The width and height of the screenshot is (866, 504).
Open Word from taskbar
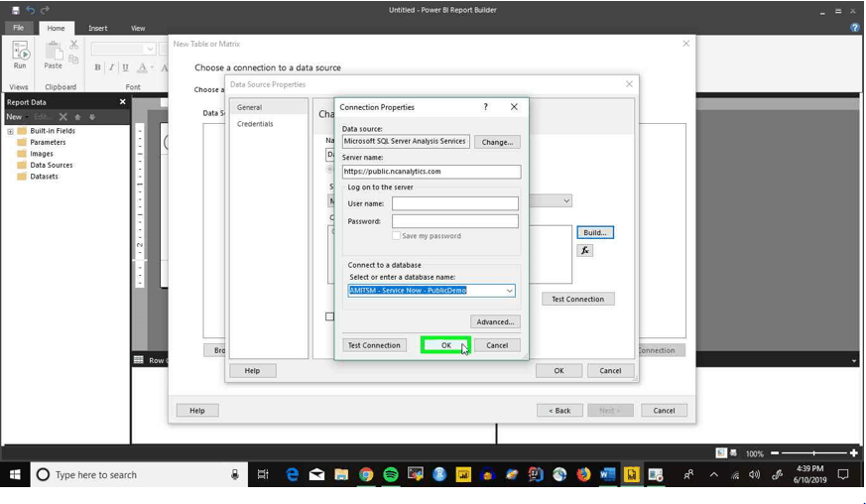[x=607, y=474]
